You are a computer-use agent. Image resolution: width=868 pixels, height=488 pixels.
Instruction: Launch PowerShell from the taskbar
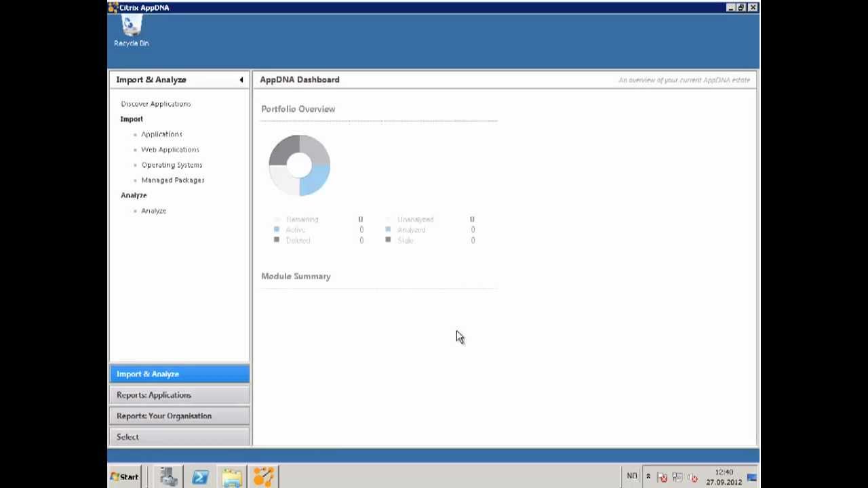point(200,477)
